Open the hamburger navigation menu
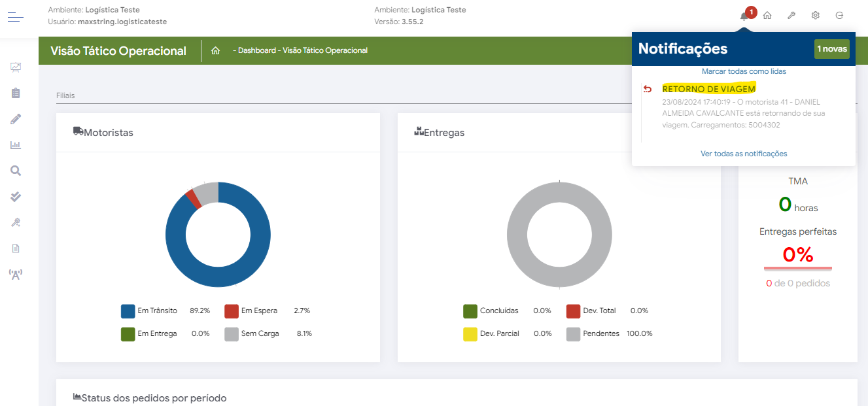This screenshot has height=406, width=868. [16, 17]
